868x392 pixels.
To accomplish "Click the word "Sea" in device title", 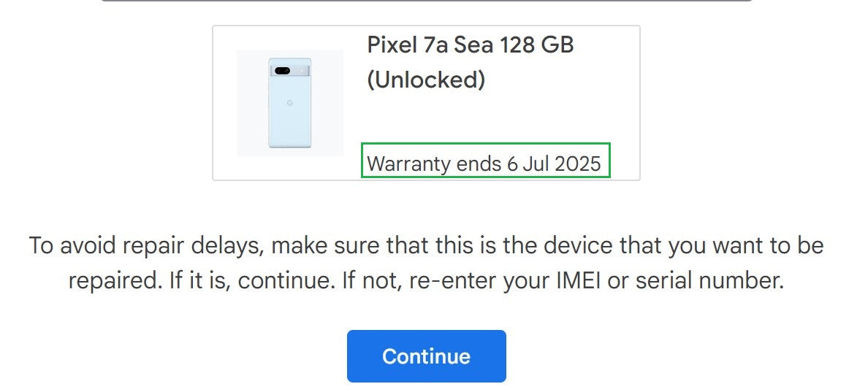I will click(x=473, y=45).
